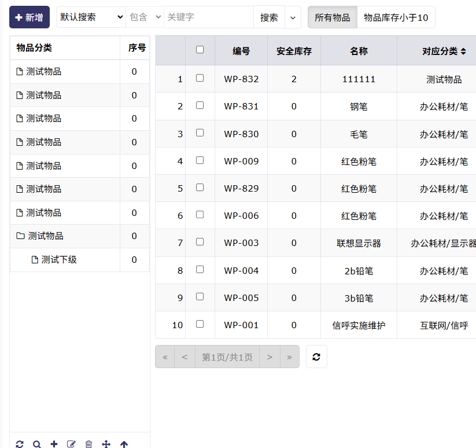Expand the arrow dropdown next to 搜索
Screen dimensions: 476x448
pyautogui.click(x=293, y=17)
